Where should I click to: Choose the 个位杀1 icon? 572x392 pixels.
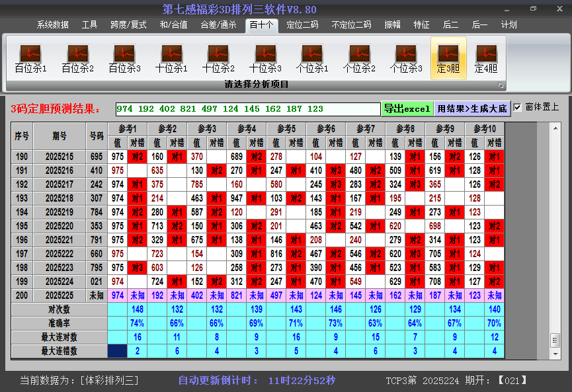[x=312, y=59]
